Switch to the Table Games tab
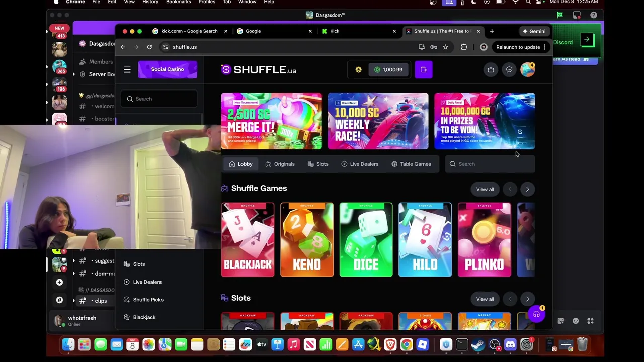 (411, 164)
